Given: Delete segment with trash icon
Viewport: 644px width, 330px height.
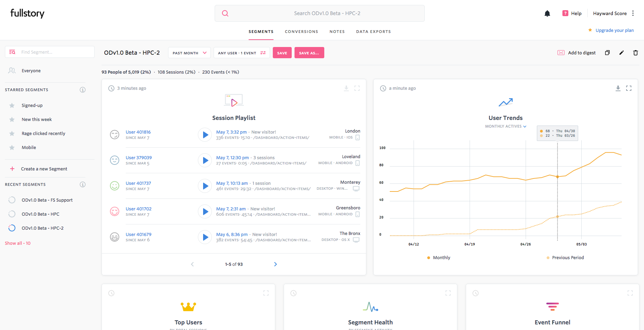Looking at the screenshot, I should point(636,53).
